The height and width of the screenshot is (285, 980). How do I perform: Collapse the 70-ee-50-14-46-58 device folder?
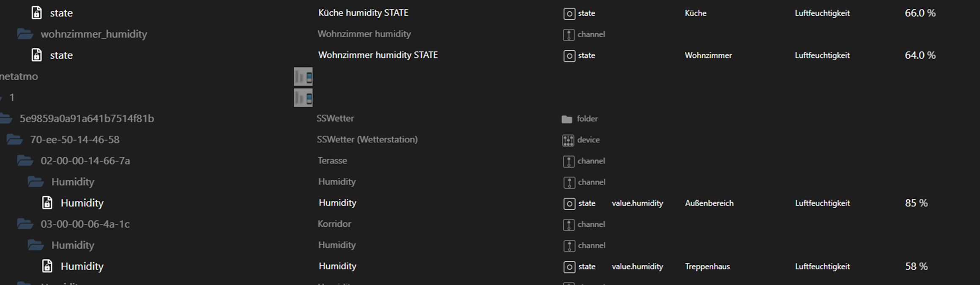[14, 140]
